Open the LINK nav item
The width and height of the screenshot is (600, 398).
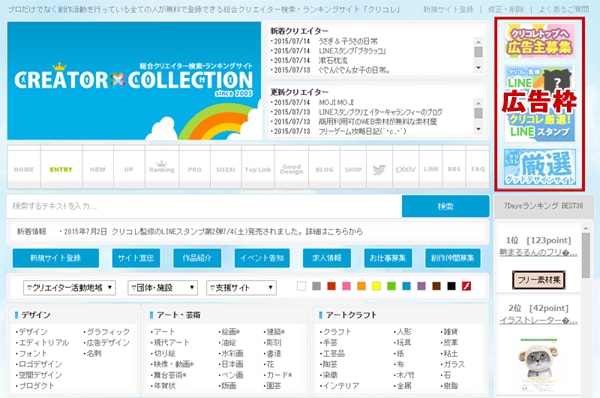click(x=431, y=169)
